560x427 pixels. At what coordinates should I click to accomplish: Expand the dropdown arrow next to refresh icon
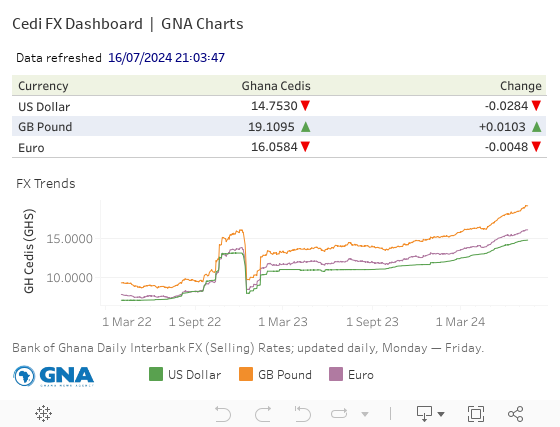pyautogui.click(x=365, y=414)
